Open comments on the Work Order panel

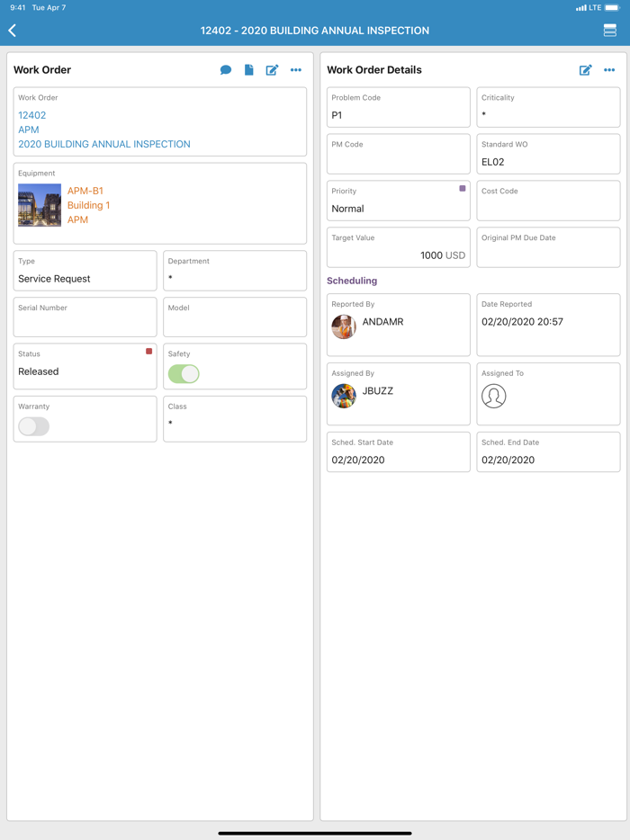point(226,70)
